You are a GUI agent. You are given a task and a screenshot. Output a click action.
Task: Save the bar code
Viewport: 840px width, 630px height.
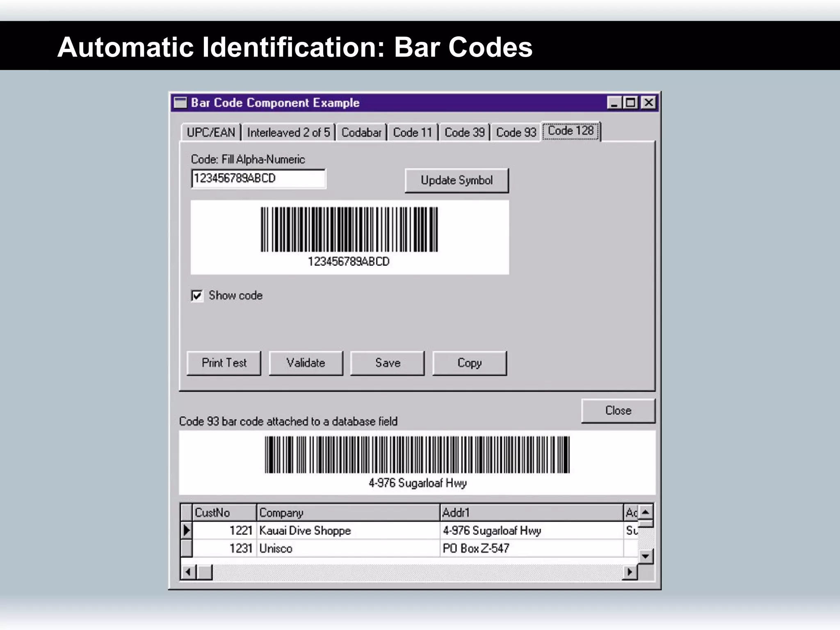(x=388, y=363)
